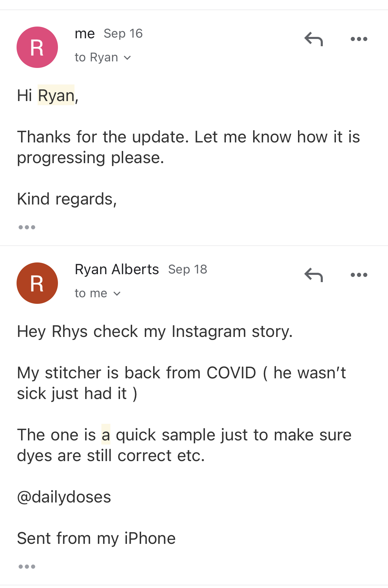Tap the 'Sent from my iPhone' signature

(96, 538)
